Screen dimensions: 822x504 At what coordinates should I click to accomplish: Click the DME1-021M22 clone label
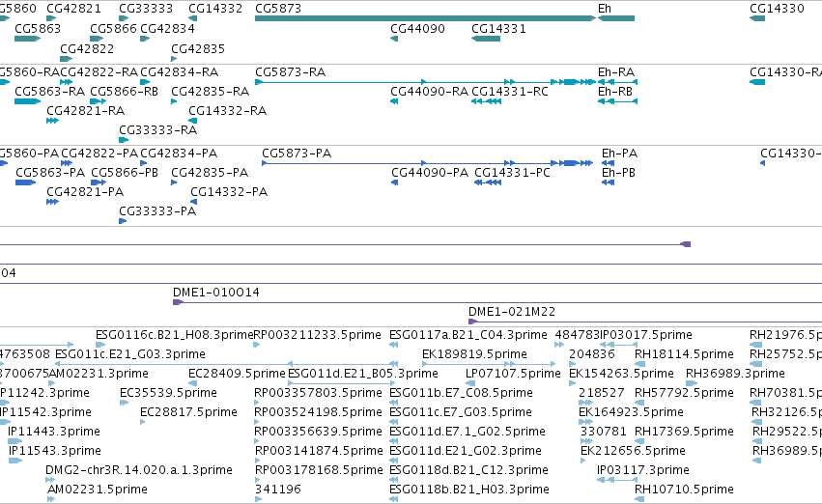click(512, 312)
